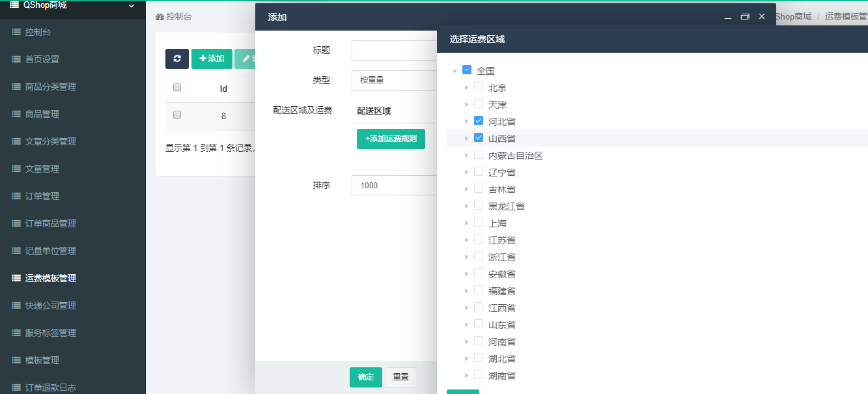Check the 北京 checkbox
Viewport: 868px width, 394px height.
tap(479, 87)
